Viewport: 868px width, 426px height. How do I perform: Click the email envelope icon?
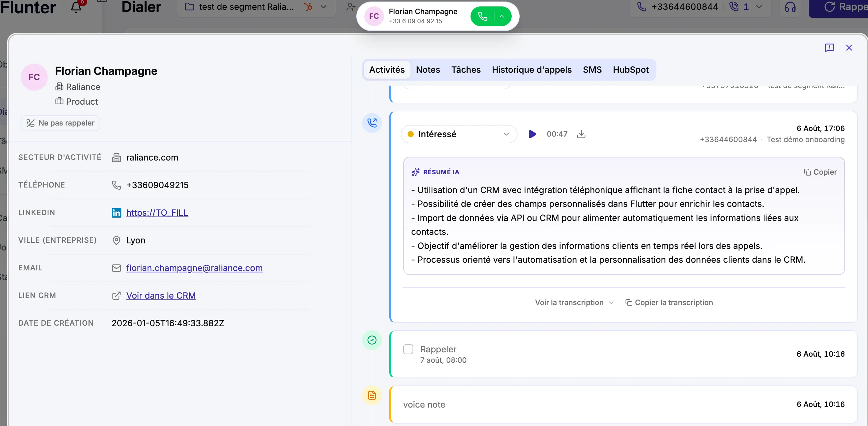click(116, 268)
